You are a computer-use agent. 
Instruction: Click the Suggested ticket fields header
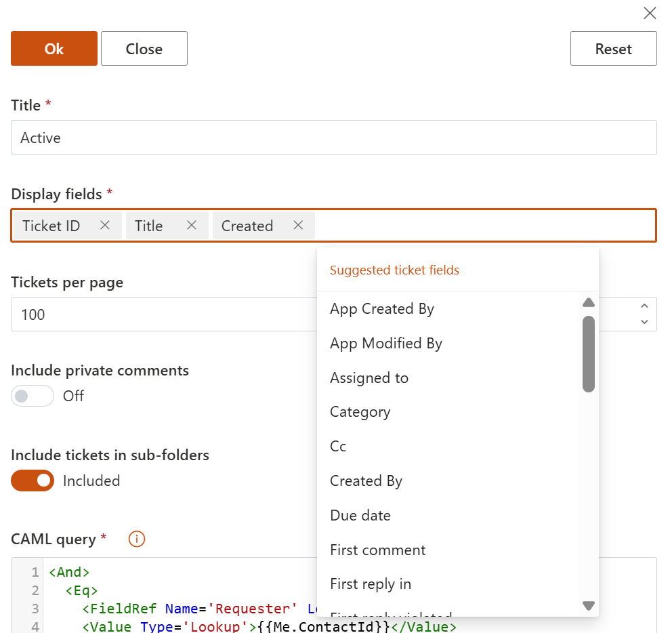(x=394, y=270)
